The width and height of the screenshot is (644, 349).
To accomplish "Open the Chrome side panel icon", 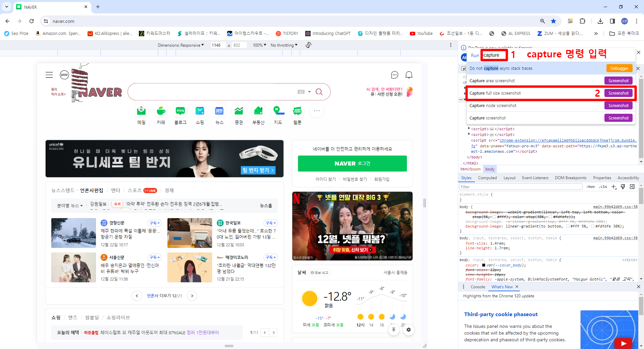I will (x=612, y=21).
